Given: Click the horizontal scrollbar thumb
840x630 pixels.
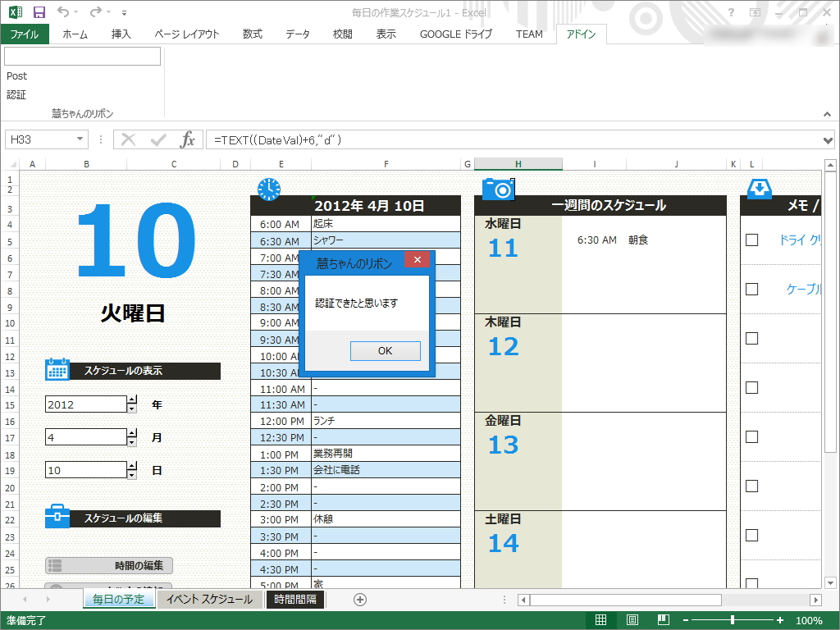Looking at the screenshot, I should click(x=626, y=600).
